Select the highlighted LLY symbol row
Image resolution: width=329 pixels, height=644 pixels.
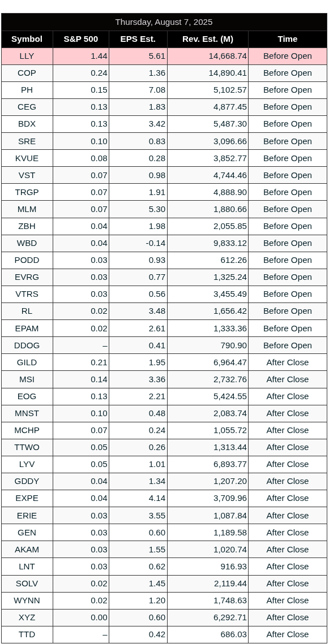pos(164,57)
